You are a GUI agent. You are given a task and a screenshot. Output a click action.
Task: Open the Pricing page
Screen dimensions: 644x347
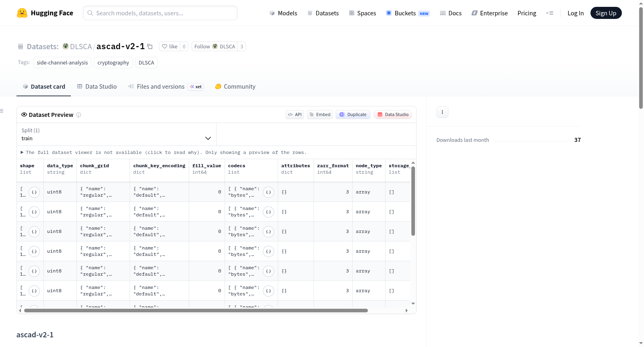pos(527,13)
